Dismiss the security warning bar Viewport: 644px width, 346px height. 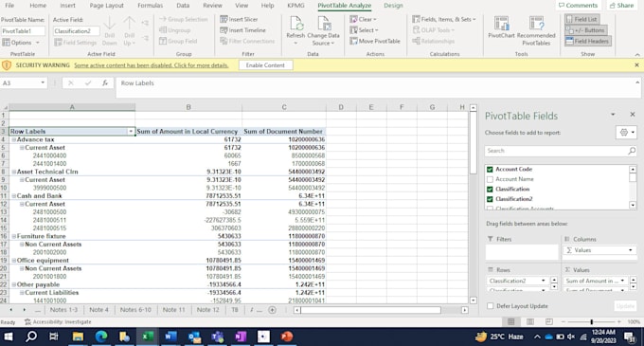tap(636, 64)
